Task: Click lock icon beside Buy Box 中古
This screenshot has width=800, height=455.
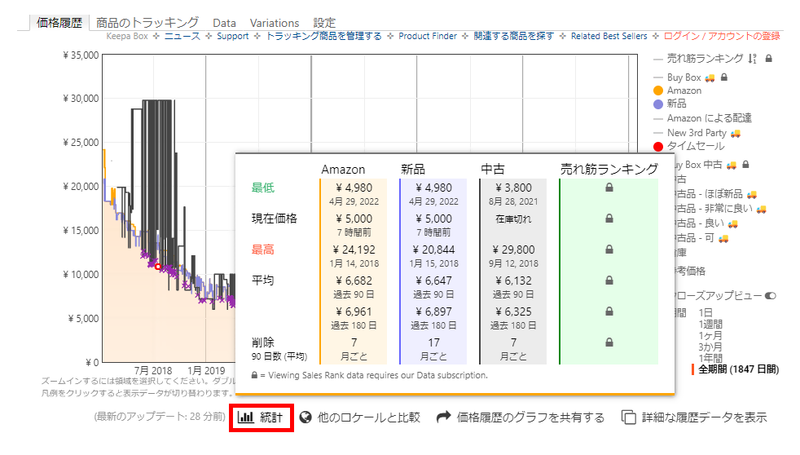Action: tap(746, 165)
